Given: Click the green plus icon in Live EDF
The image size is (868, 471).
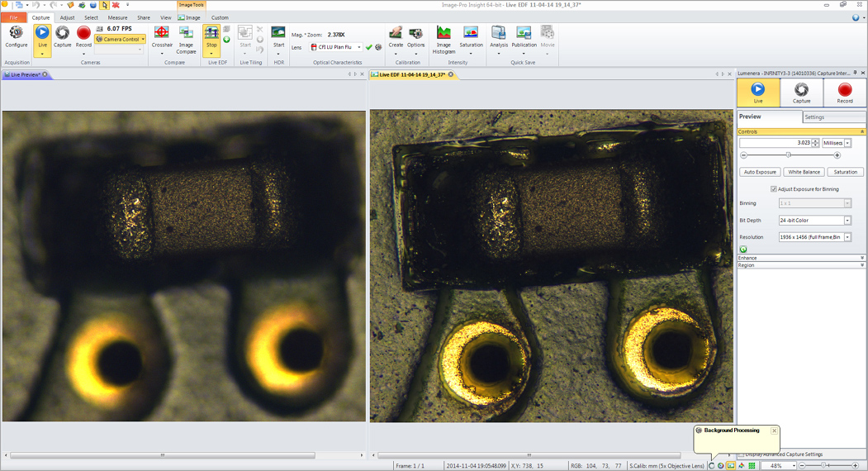Looking at the screenshot, I should 226,40.
